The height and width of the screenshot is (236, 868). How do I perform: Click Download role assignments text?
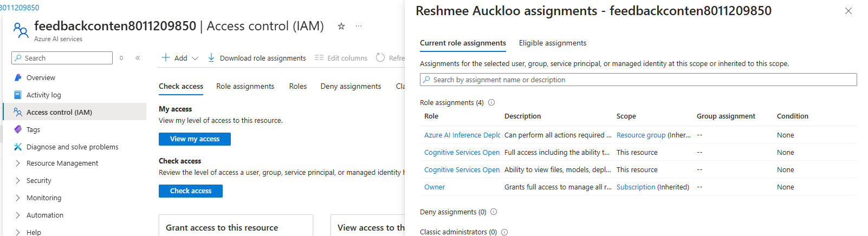click(263, 58)
